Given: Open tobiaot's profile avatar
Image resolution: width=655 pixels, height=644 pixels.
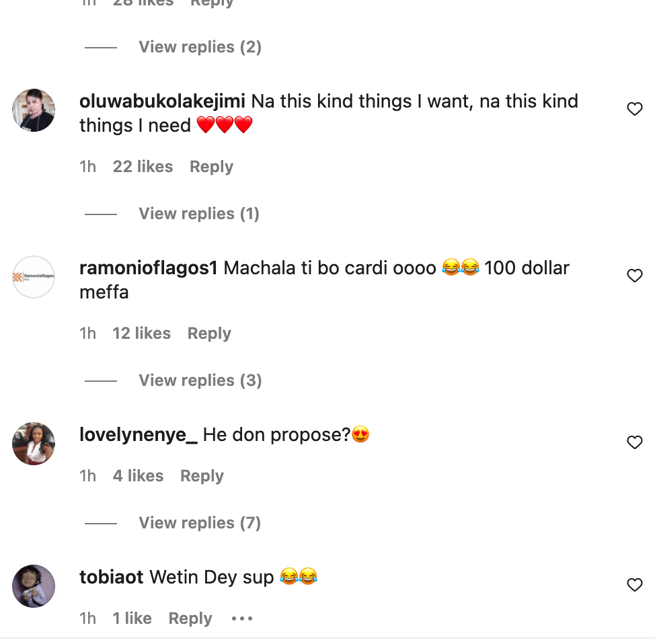Looking at the screenshot, I should (x=34, y=586).
